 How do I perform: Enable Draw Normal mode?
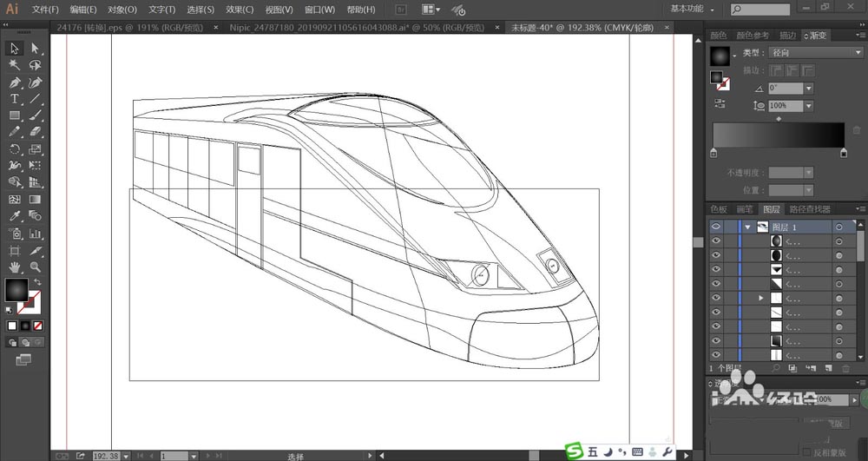click(x=13, y=343)
